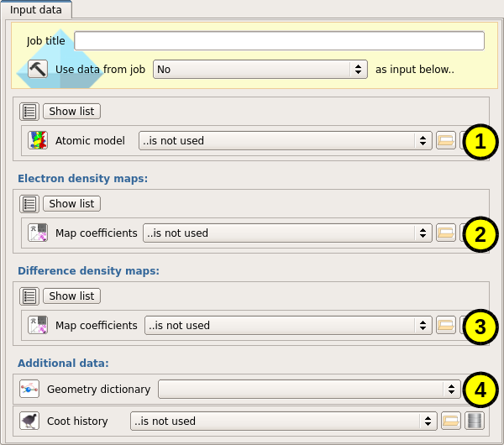Click the hammer icon beside Use data from job

pyautogui.click(x=37, y=70)
